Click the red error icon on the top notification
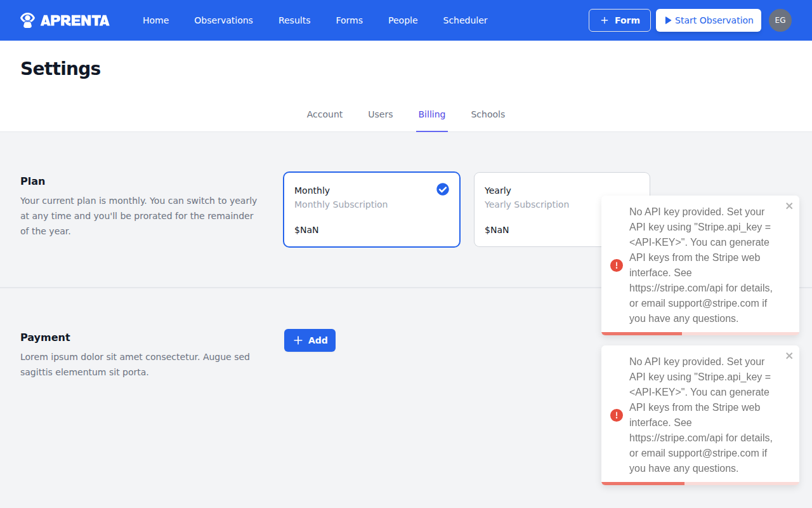Image resolution: width=812 pixels, height=508 pixels. [616, 265]
